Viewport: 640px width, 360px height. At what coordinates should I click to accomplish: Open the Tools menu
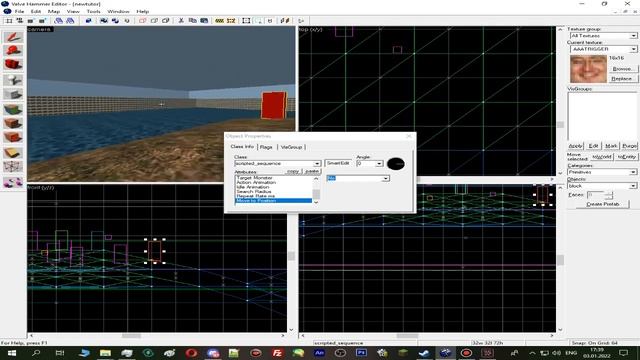93,11
